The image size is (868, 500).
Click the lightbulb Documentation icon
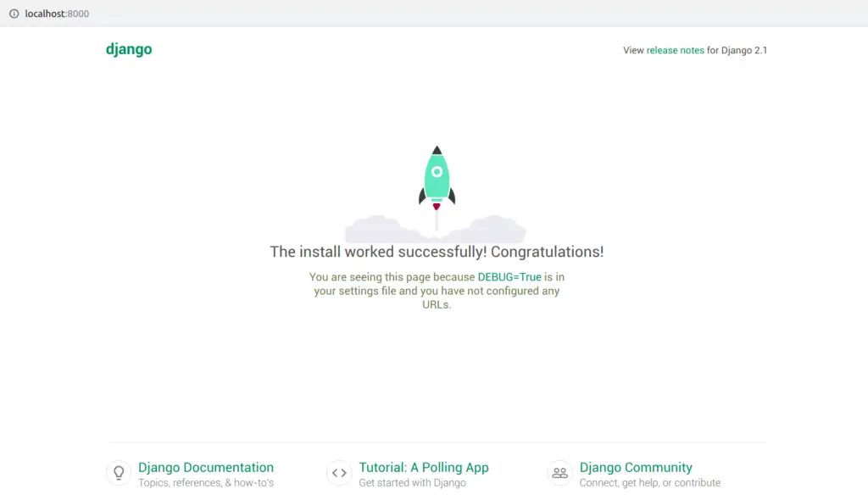pyautogui.click(x=119, y=473)
